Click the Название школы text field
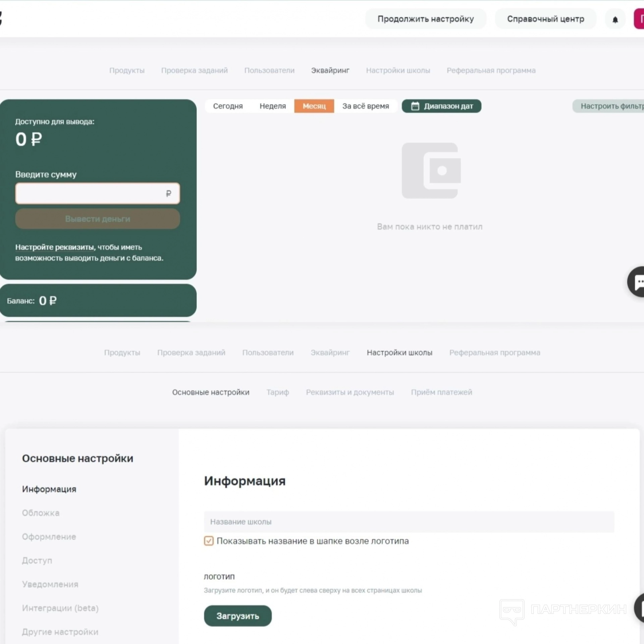644x644 pixels. tap(409, 522)
